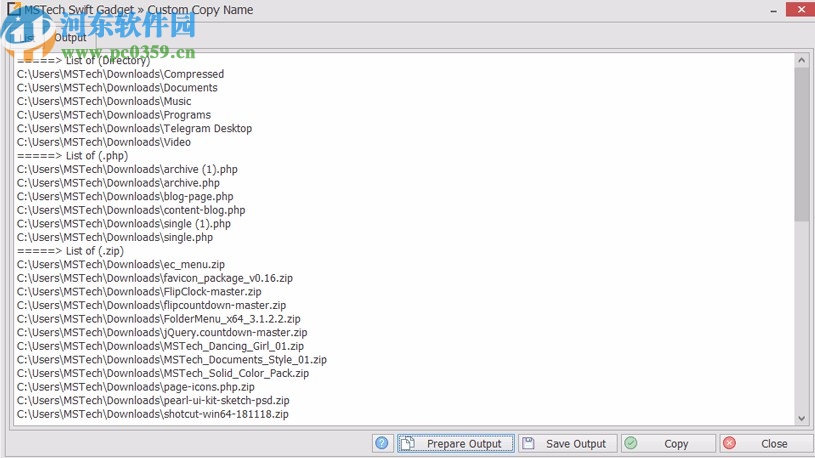Click the 'single.php' path line
The image size is (815, 458).
(x=115, y=237)
